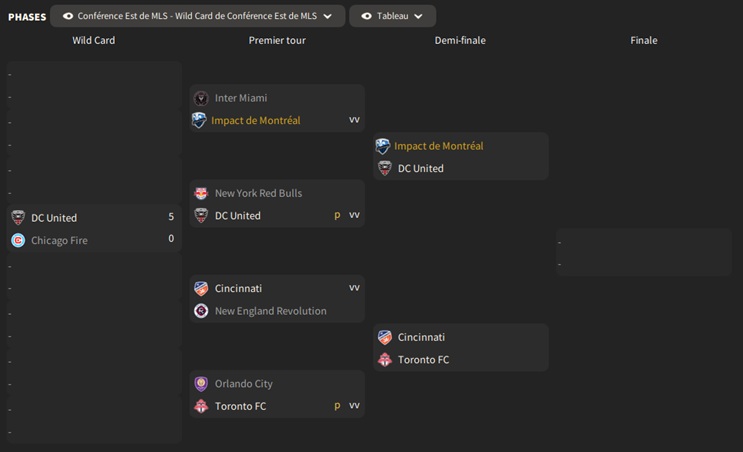Click eye icon next to Tableau
The height and width of the screenshot is (452, 743).
tap(366, 16)
